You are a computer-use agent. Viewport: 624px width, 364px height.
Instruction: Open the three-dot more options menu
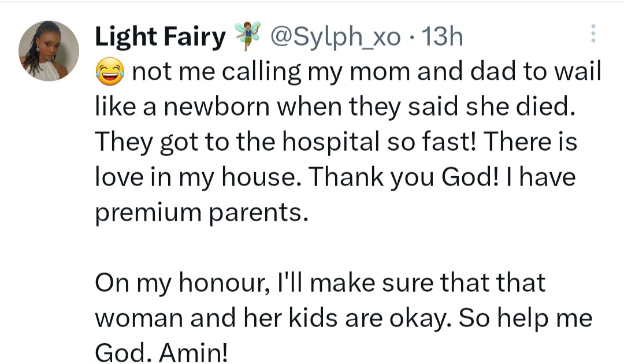(x=593, y=34)
